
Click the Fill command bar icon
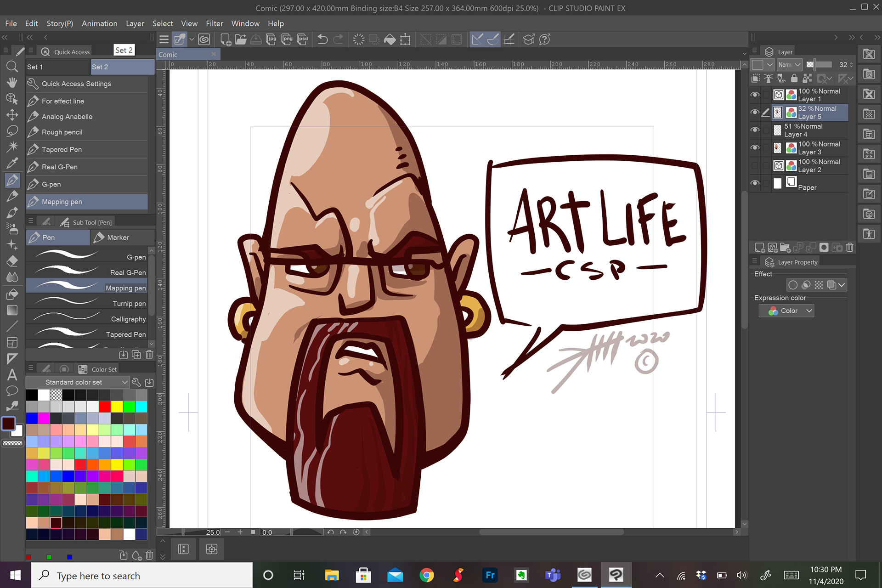[390, 40]
